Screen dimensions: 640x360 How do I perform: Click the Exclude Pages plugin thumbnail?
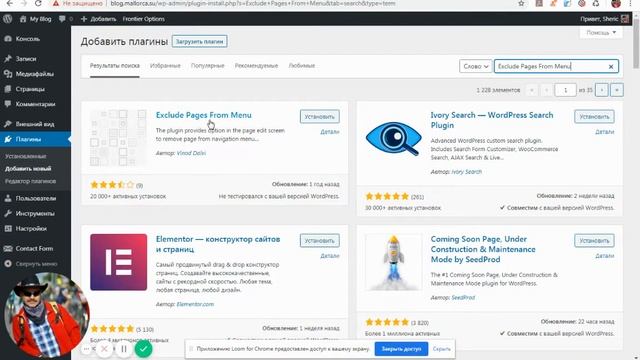(118, 138)
